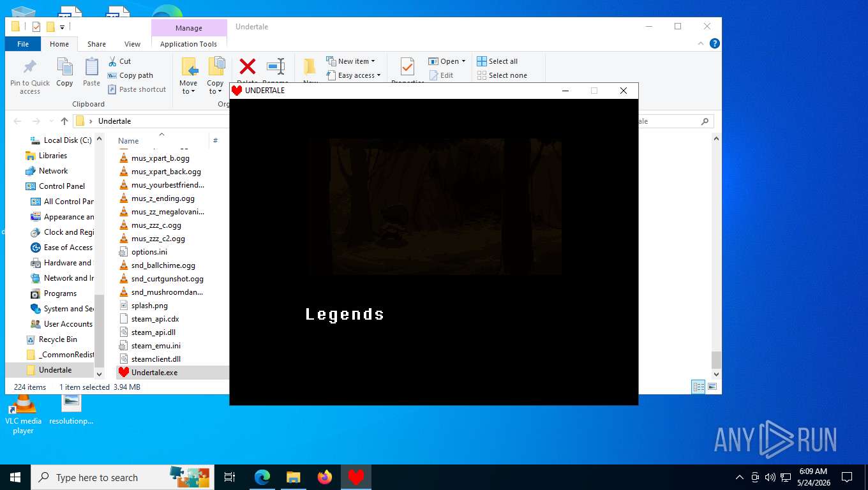The image size is (868, 490).
Task: Open the Application Tools tab
Action: [188, 44]
